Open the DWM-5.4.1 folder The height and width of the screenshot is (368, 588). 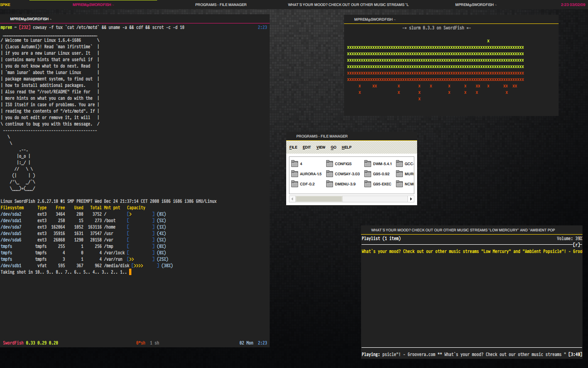(x=379, y=164)
